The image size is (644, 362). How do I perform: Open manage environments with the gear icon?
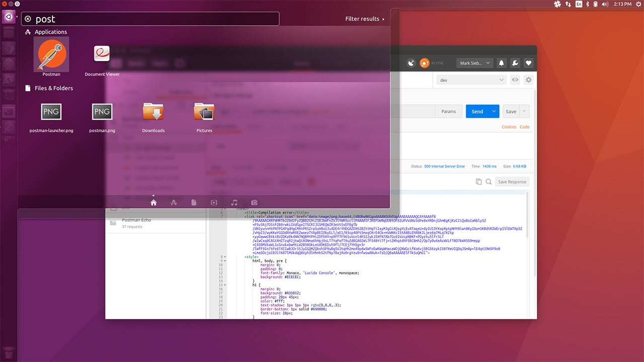pyautogui.click(x=528, y=79)
